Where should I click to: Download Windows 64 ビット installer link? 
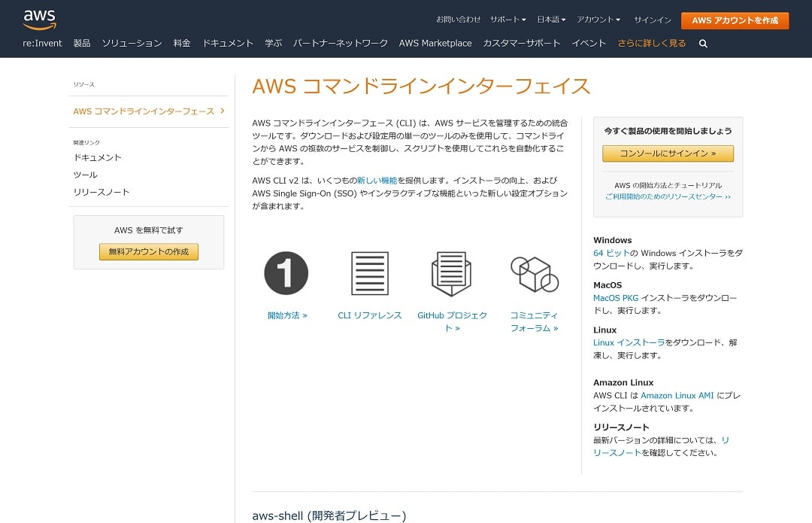[611, 253]
